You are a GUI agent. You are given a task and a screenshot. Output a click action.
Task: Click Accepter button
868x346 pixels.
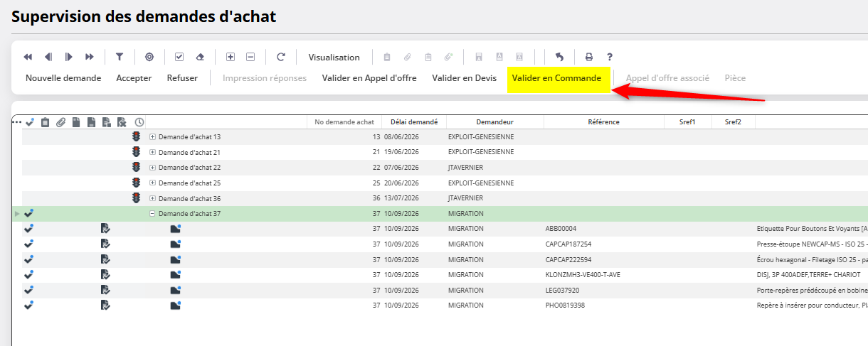[x=134, y=78]
